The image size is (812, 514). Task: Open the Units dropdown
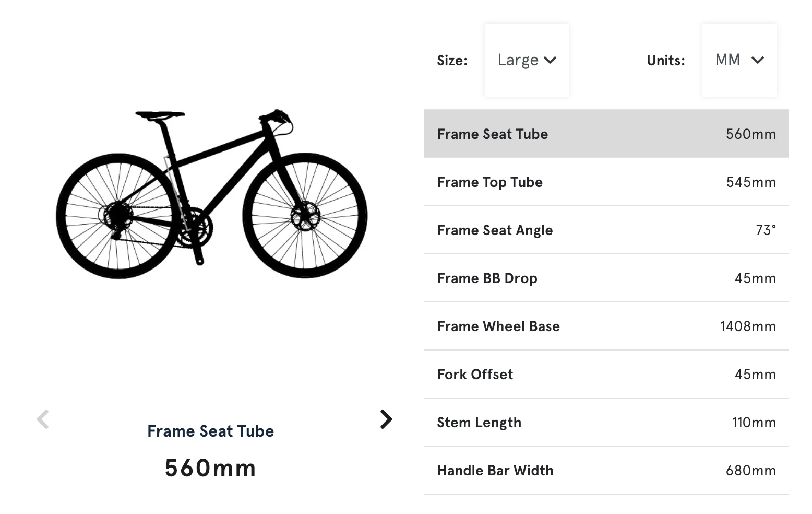tap(739, 60)
